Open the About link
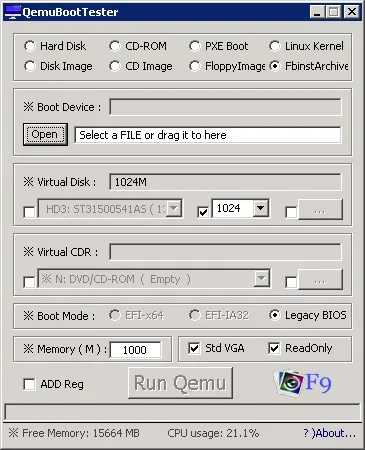 329,433
